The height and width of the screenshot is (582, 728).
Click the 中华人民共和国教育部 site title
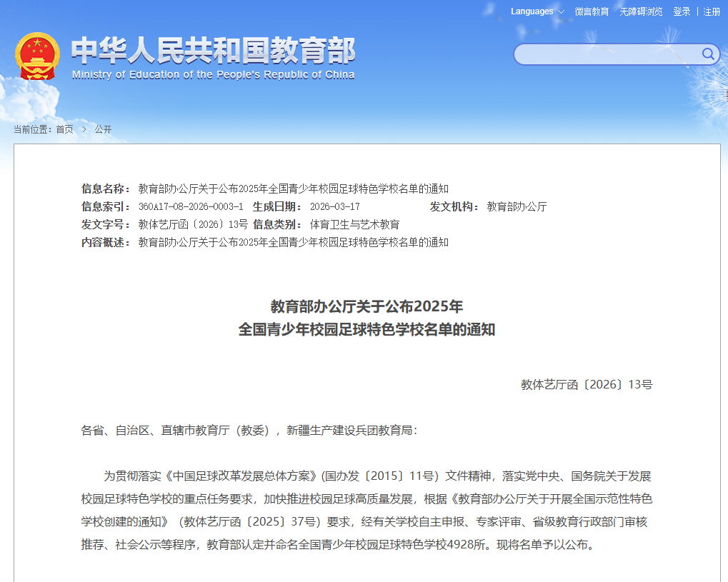coord(213,50)
